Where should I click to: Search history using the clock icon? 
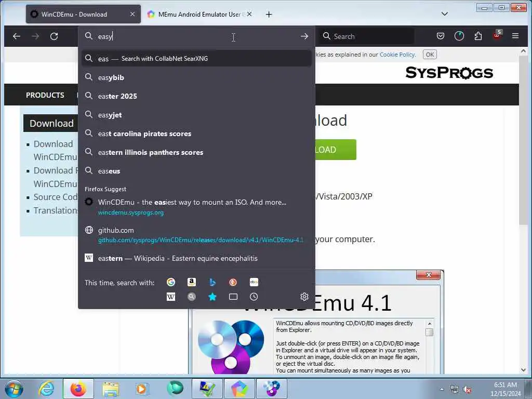254,297
